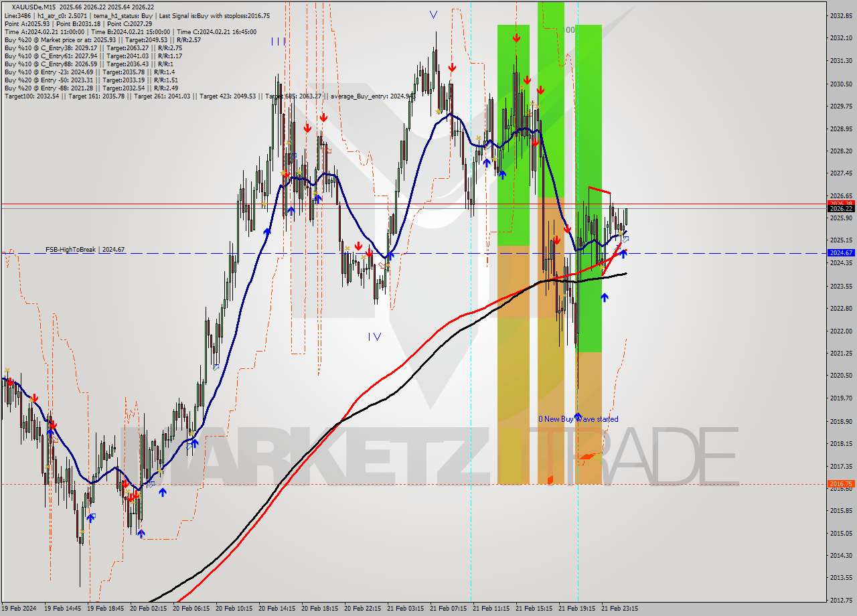This screenshot has width=857, height=616.
Task: Click the black 2026.22 current price tag
Action: (840, 209)
